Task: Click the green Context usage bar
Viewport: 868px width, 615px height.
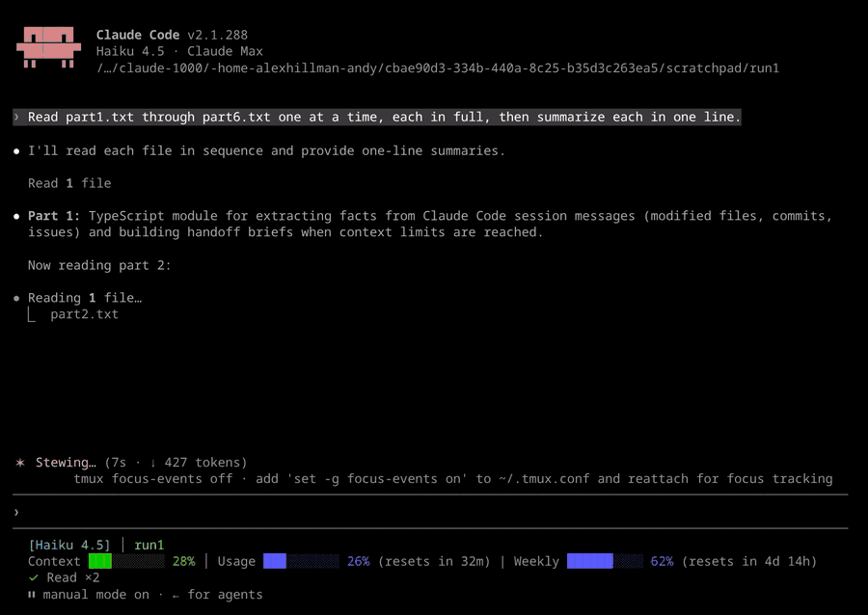Action: tap(126, 561)
